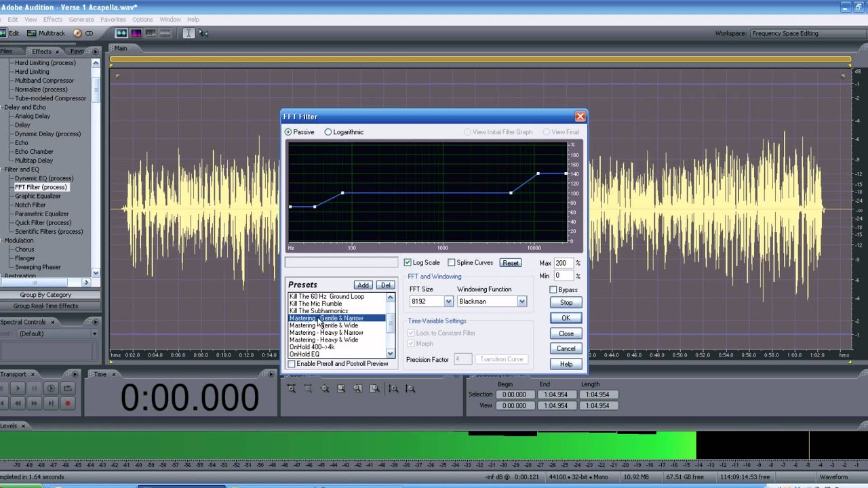
Task: Click Go to End transport button
Action: point(51,403)
